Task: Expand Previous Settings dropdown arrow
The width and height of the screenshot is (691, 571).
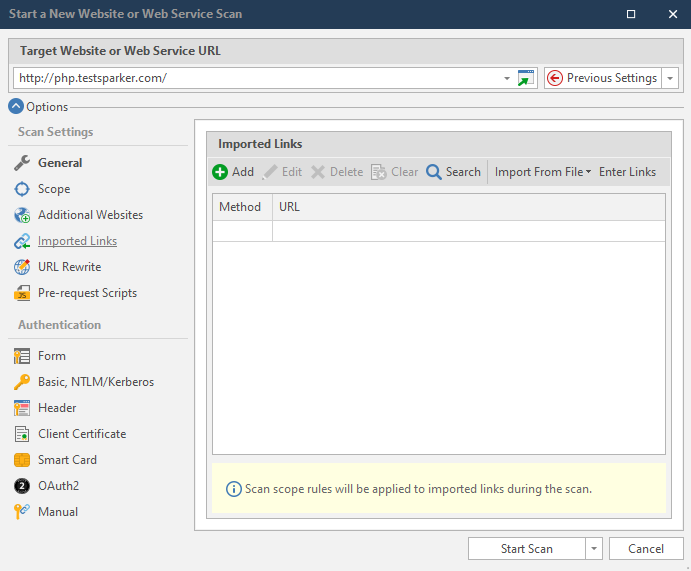Action: [671, 78]
